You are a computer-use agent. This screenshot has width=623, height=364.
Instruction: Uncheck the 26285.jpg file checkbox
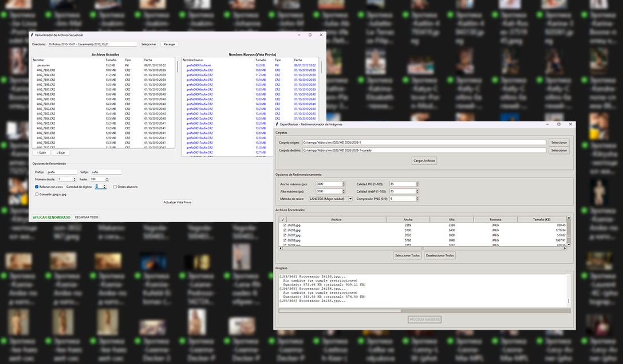(x=285, y=225)
